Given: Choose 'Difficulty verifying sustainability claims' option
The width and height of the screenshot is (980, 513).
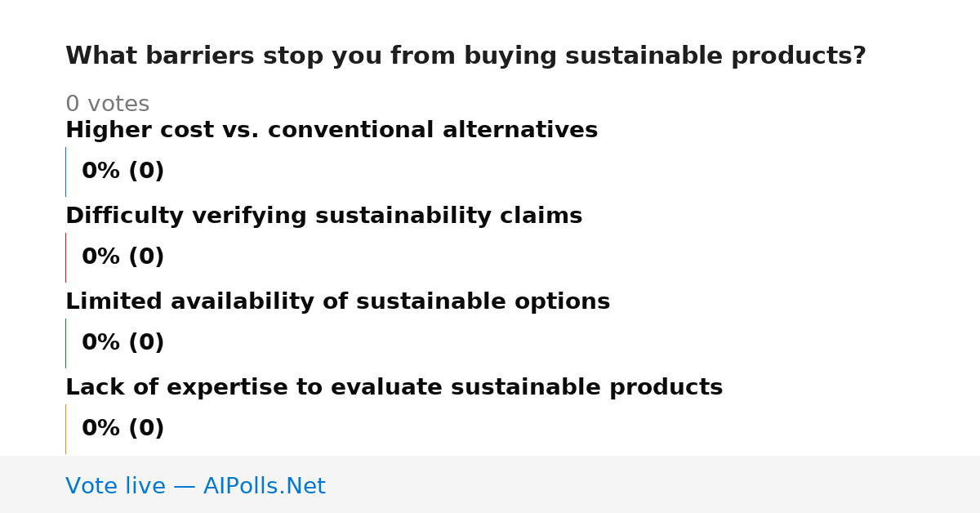Looking at the screenshot, I should point(323,216).
